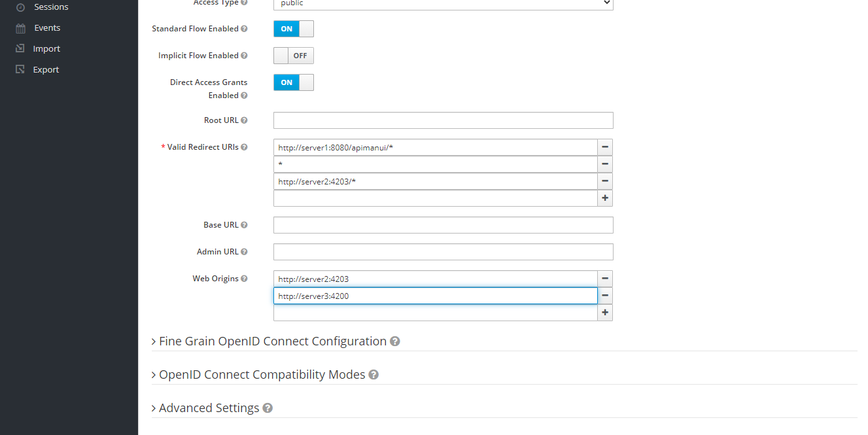Expand Fine Grain OpenID Connect Configuration

(273, 341)
